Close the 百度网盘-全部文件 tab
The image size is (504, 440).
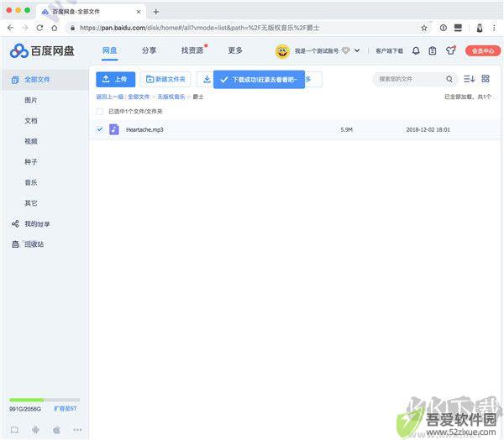click(x=139, y=12)
